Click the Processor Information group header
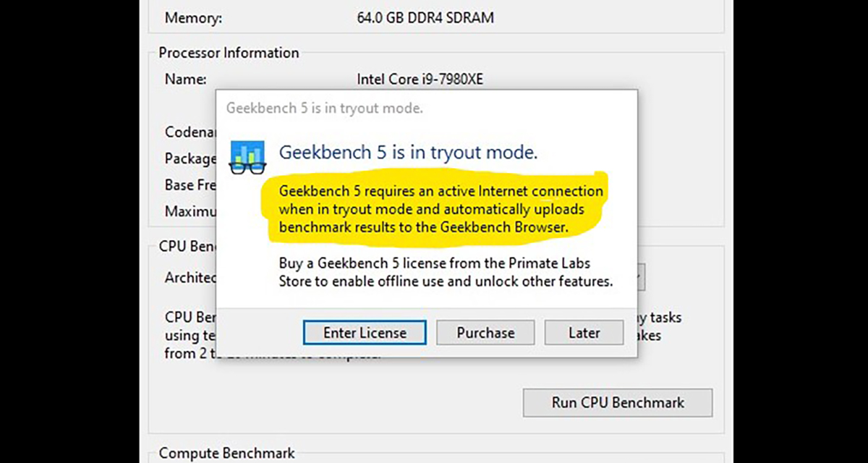The height and width of the screenshot is (463, 868). pyautogui.click(x=229, y=53)
